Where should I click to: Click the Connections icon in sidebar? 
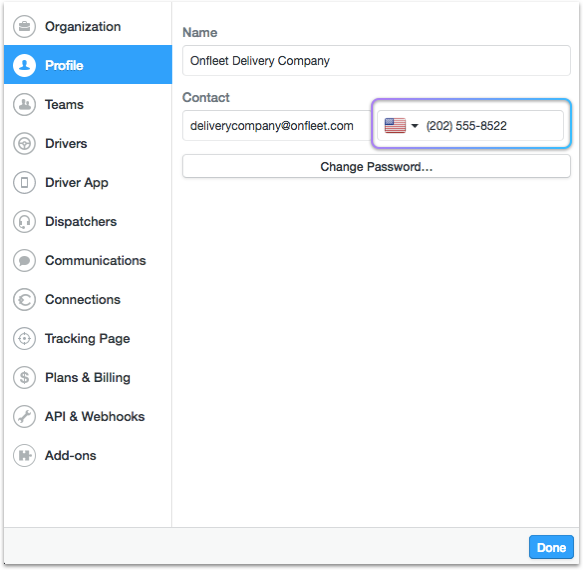pyautogui.click(x=25, y=300)
